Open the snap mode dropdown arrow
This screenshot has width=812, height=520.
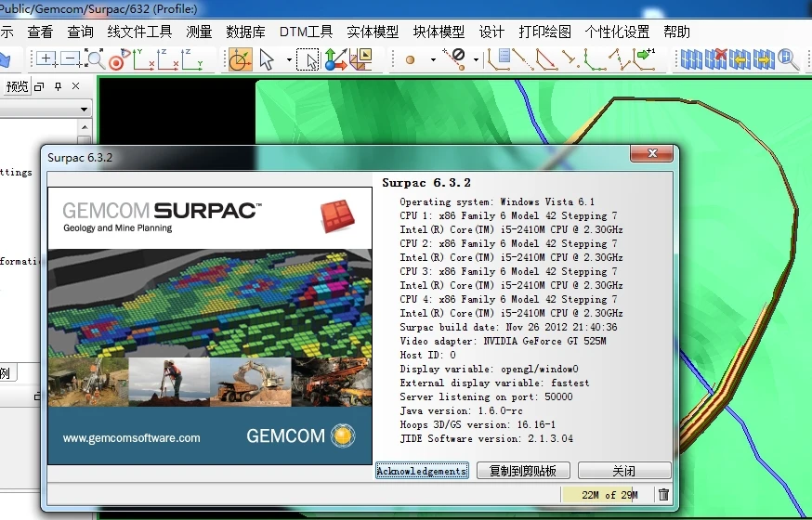point(476,60)
